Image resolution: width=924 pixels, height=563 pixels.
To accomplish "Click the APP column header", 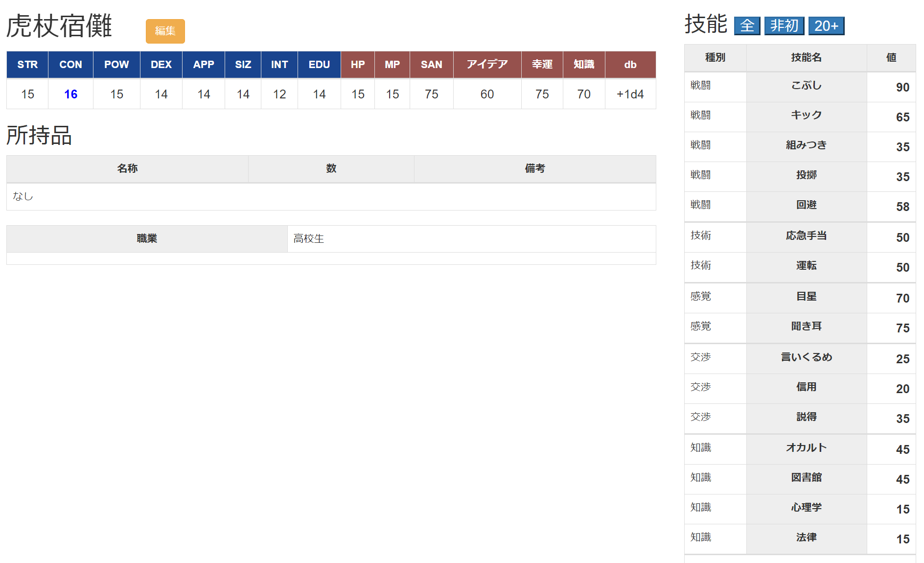I will point(204,65).
